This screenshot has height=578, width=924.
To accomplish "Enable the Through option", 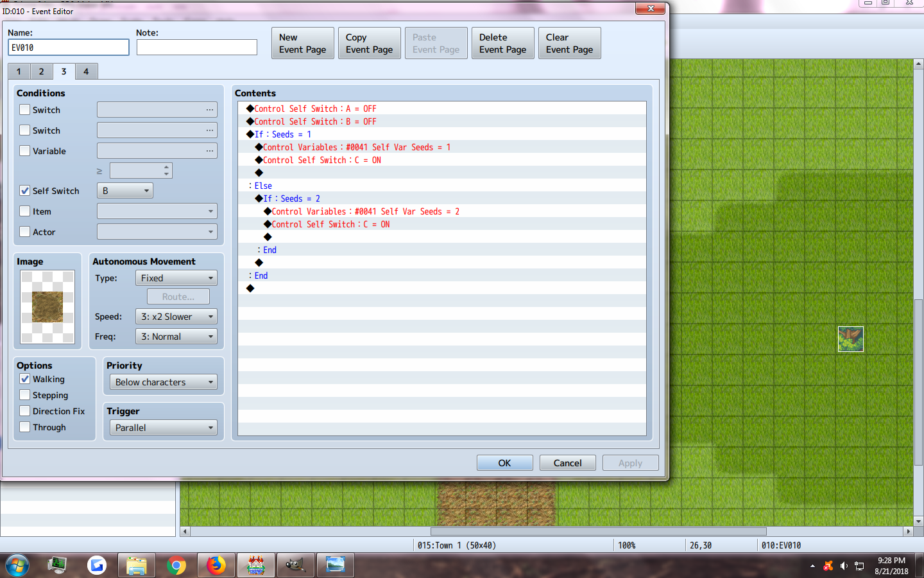I will [x=25, y=427].
